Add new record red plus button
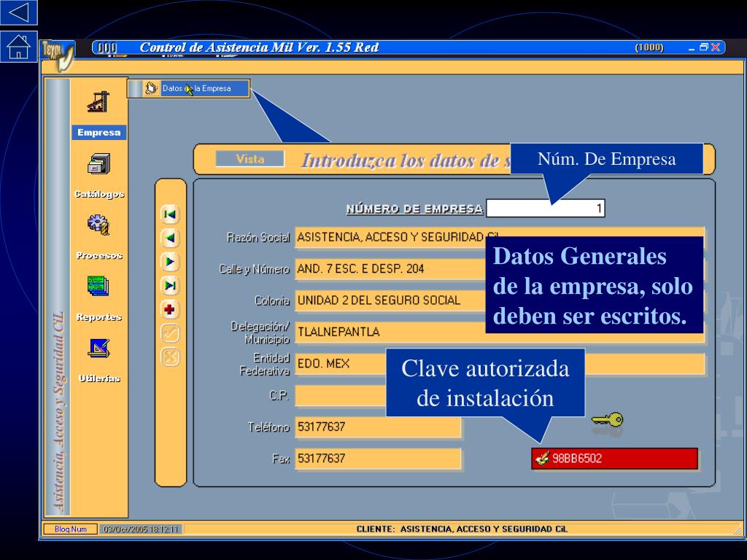The width and height of the screenshot is (747, 560). tap(170, 309)
